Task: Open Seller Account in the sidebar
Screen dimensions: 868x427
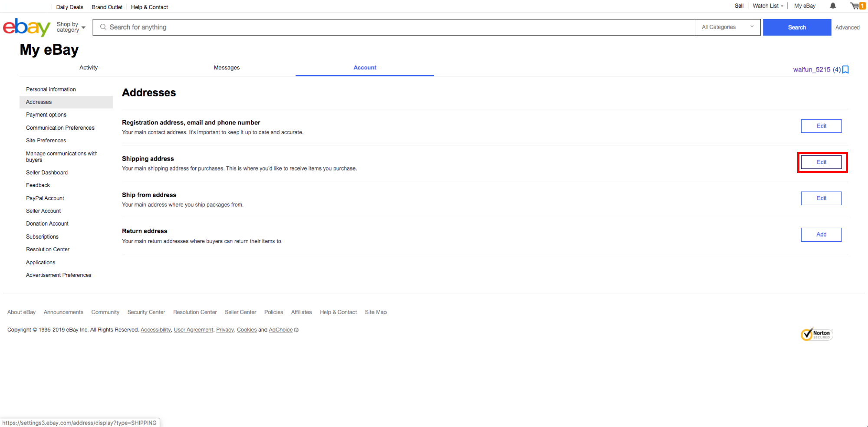Action: pos(43,211)
